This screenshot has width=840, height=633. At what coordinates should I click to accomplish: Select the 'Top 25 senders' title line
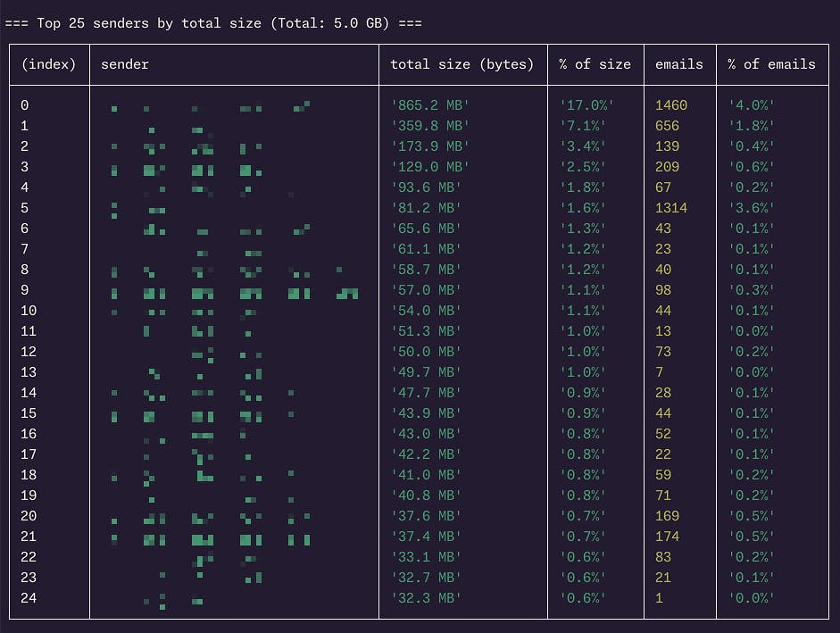pos(213,23)
